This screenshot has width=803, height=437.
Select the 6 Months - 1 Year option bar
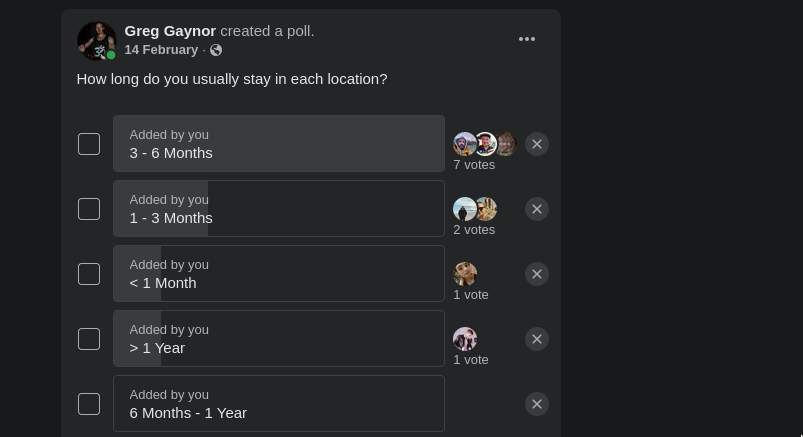tap(279, 404)
